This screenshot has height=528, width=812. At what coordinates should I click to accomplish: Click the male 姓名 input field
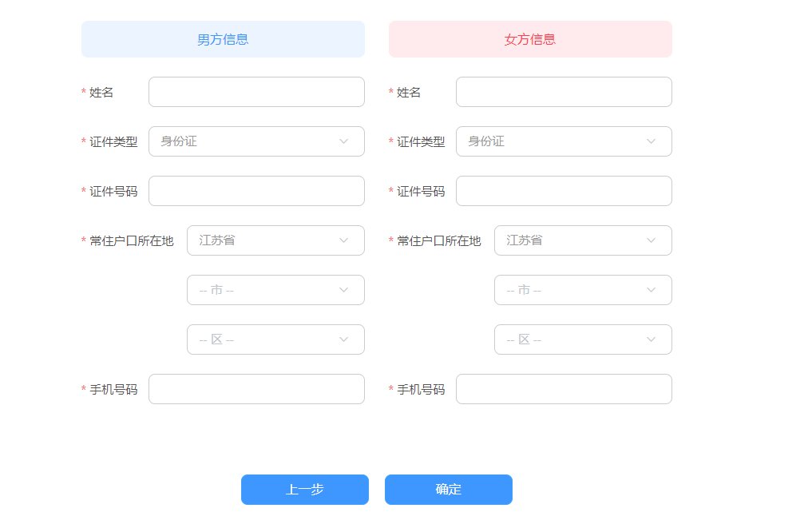coord(256,92)
